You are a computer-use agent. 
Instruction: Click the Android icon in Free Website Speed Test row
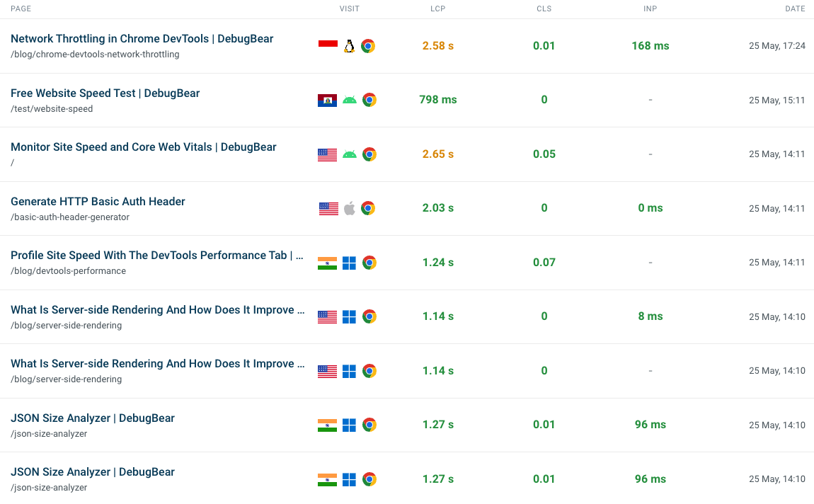[x=350, y=100]
